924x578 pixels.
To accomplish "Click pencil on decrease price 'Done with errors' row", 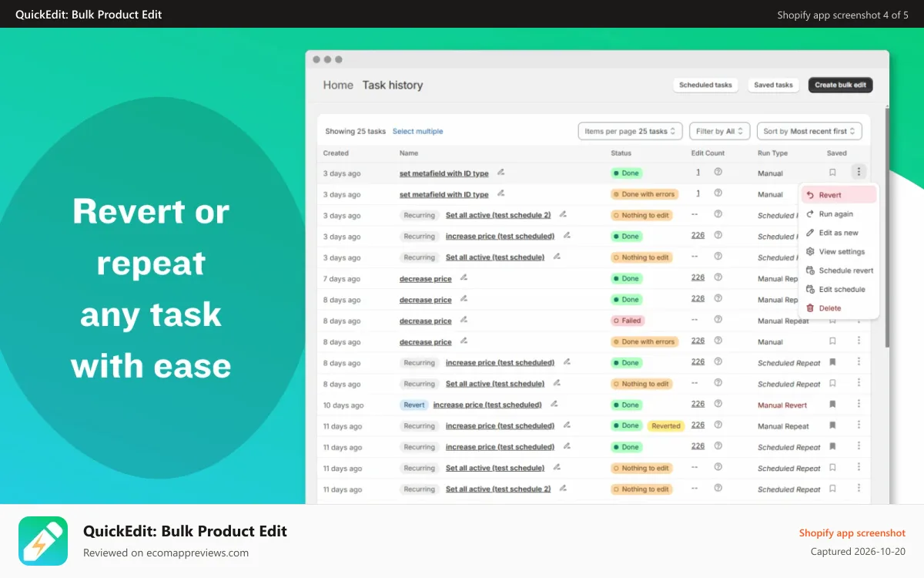I will coord(464,341).
